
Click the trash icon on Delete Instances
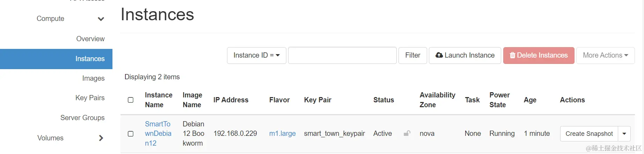512,55
